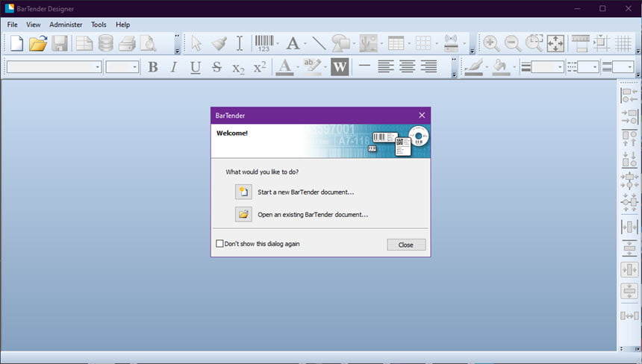Screen dimensions: 642x364
Task: Click the Close button in Welcome dialog
Action: [x=406, y=245]
